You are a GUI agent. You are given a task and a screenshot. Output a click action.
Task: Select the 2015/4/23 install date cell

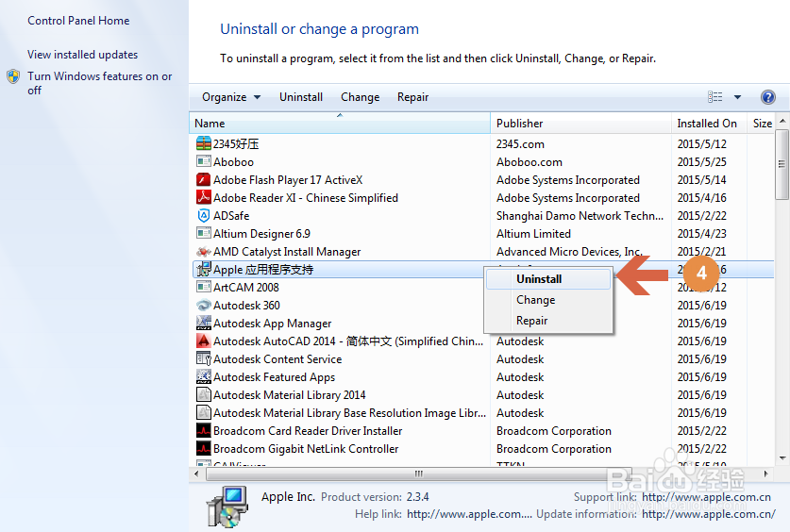coord(702,234)
